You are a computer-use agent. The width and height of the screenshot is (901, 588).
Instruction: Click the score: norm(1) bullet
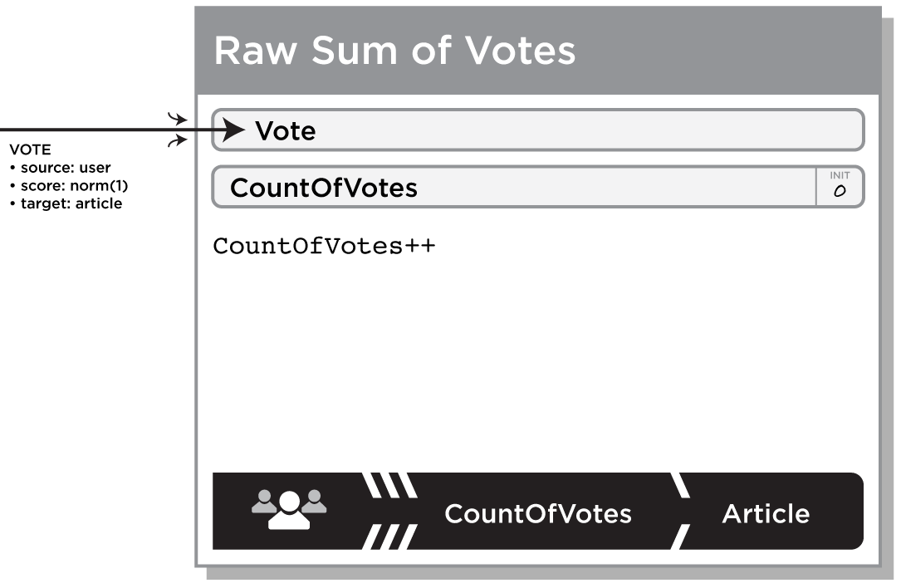(69, 186)
